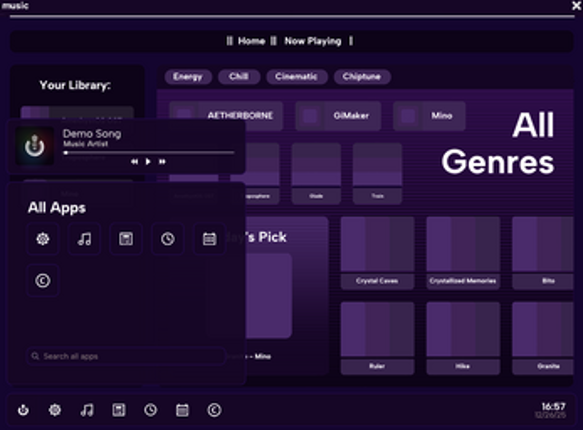Open the Crystallized Memories album tile
The image size is (583, 430).
point(463,253)
